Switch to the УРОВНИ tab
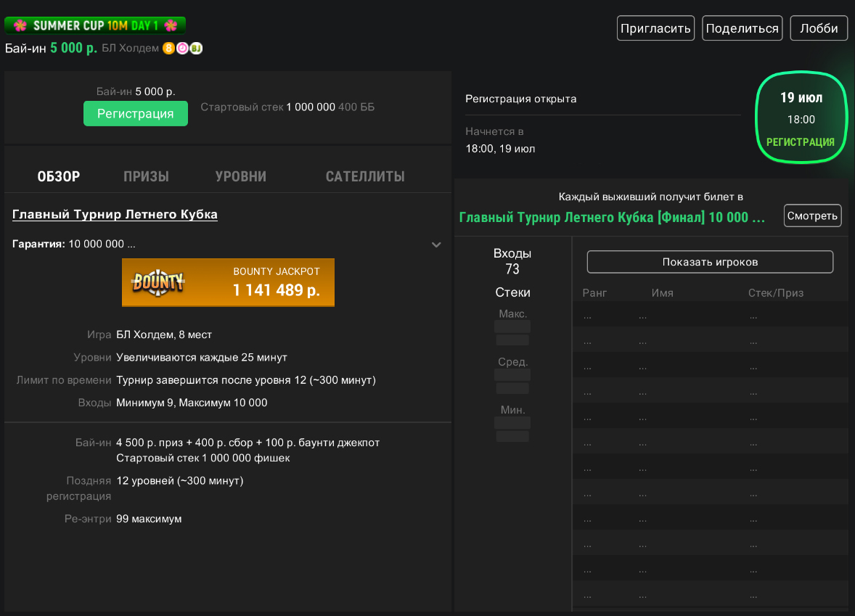855x616 pixels. point(241,176)
